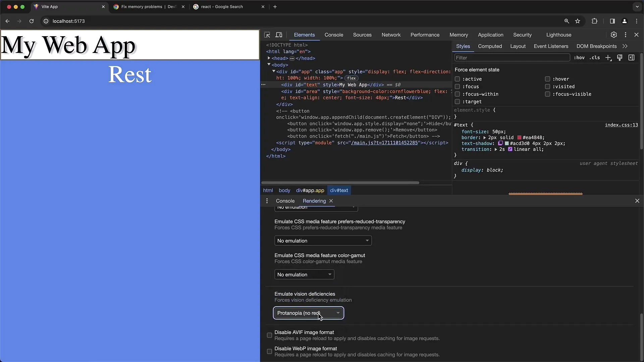This screenshot has height=362, width=644.
Task: Enable the :hover force element state
Action: pyautogui.click(x=547, y=79)
